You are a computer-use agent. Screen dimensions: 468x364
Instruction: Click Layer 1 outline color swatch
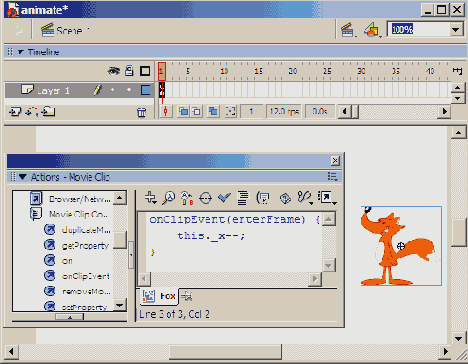click(x=145, y=90)
